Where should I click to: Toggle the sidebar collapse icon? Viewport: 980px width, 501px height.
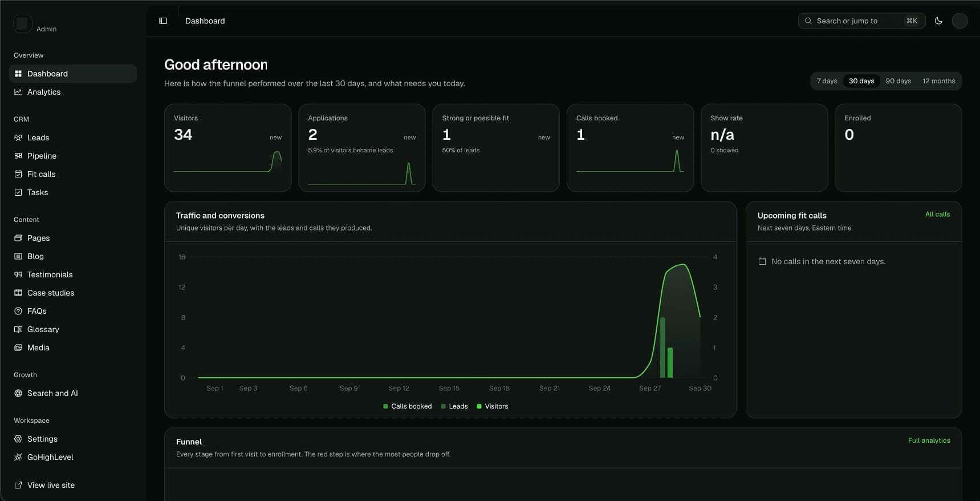[163, 21]
